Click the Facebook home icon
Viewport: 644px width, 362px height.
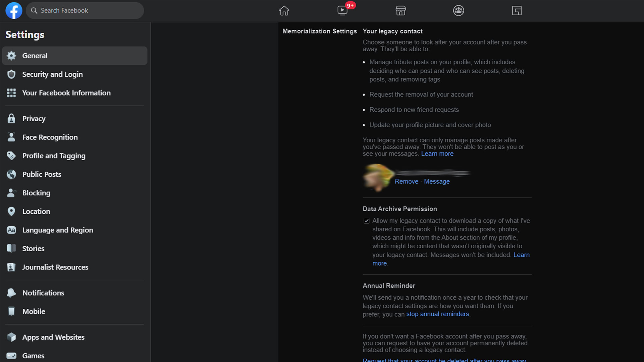[284, 10]
